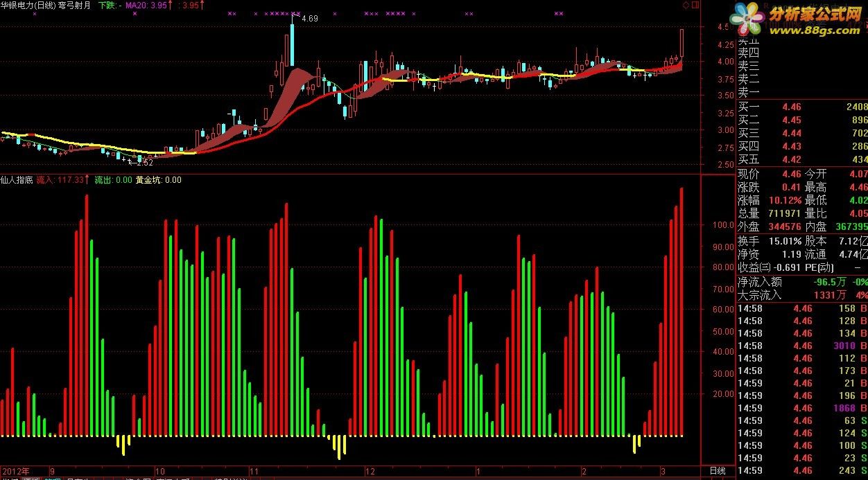The width and height of the screenshot is (868, 480).
Task: Select the 卖四 order book row
Action: (x=801, y=53)
